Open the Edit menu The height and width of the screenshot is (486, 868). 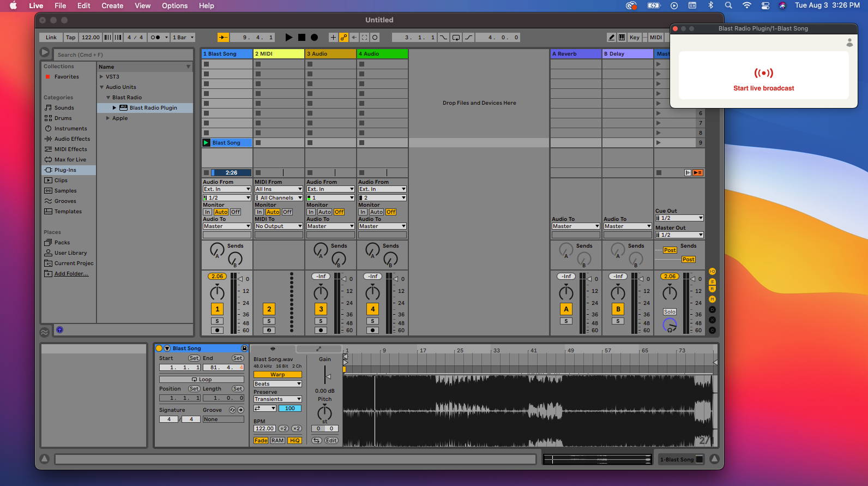(84, 5)
